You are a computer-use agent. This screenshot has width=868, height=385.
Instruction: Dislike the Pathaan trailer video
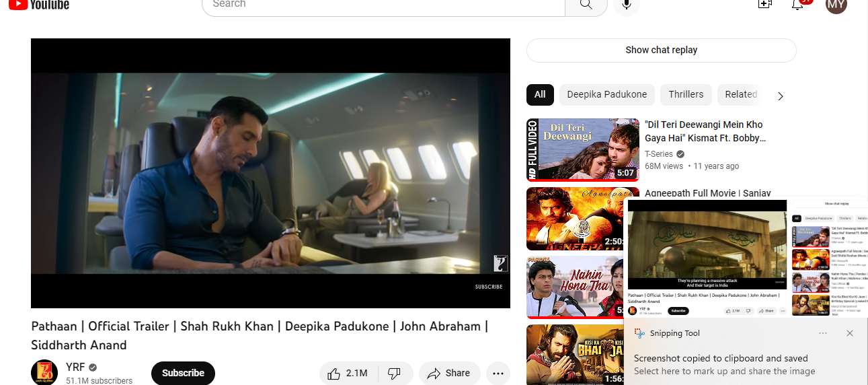394,374
